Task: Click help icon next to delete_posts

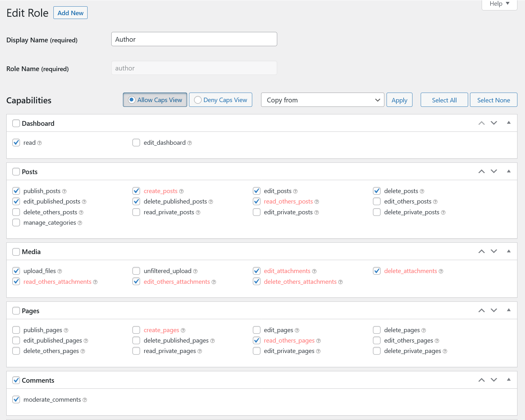Action: [422, 192]
